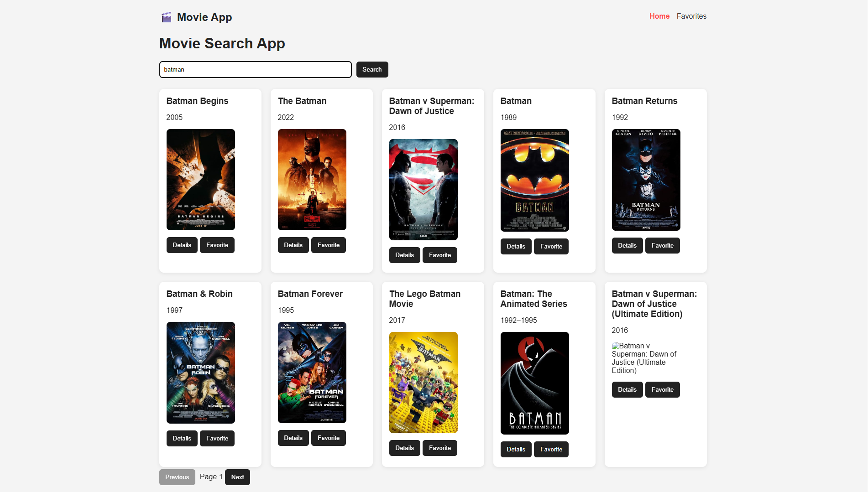Click the Batman Forever poster
The width and height of the screenshot is (868, 492).
[x=312, y=373]
